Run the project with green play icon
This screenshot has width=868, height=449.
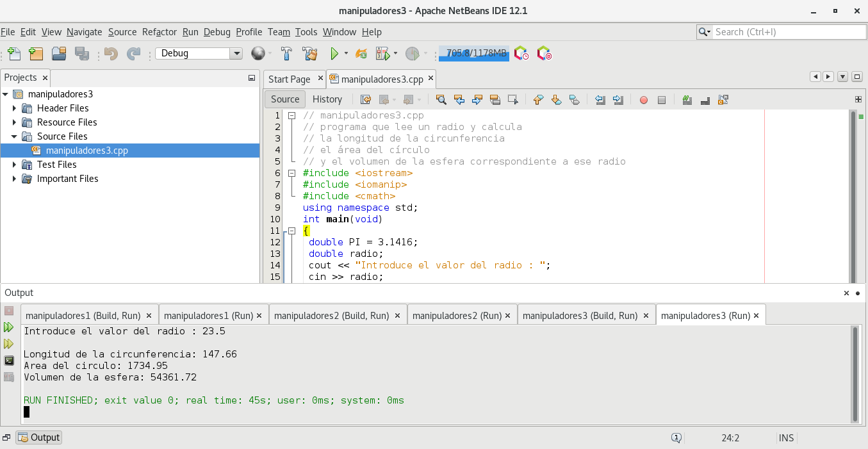[x=334, y=54]
